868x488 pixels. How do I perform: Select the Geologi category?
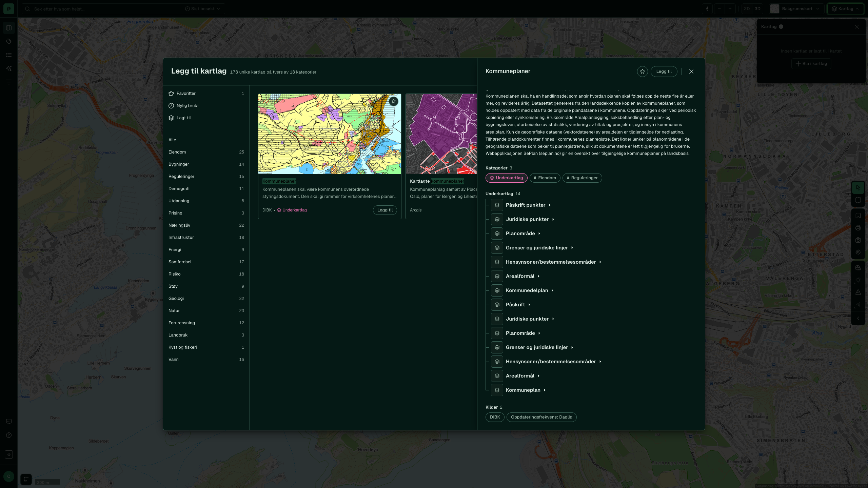click(206, 299)
